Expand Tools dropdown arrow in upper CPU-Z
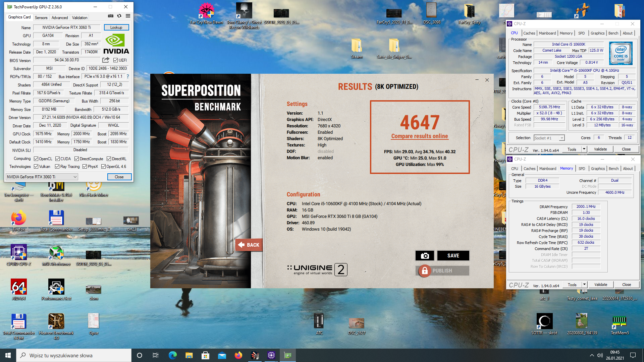Screen dimensions: 644x362 click(584, 149)
